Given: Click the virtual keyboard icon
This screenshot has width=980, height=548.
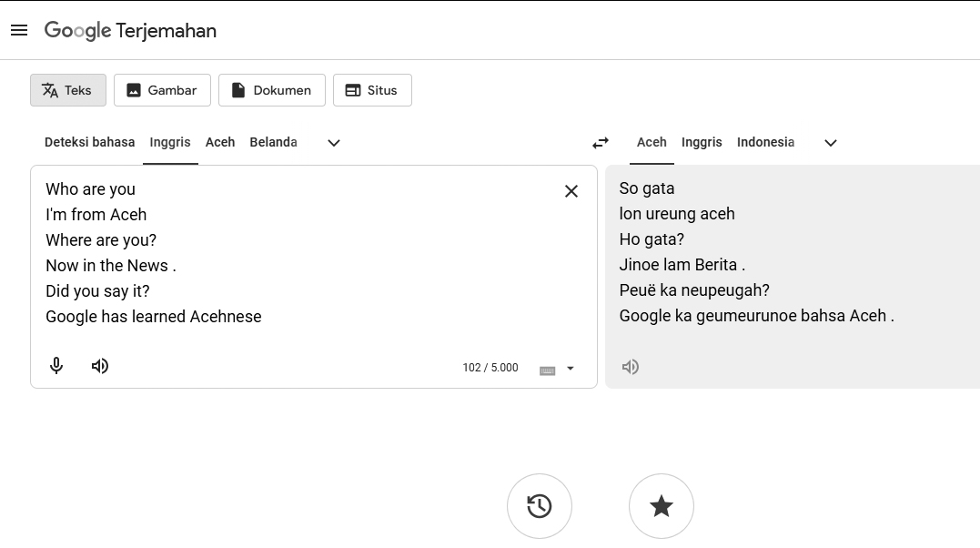Looking at the screenshot, I should click(548, 370).
